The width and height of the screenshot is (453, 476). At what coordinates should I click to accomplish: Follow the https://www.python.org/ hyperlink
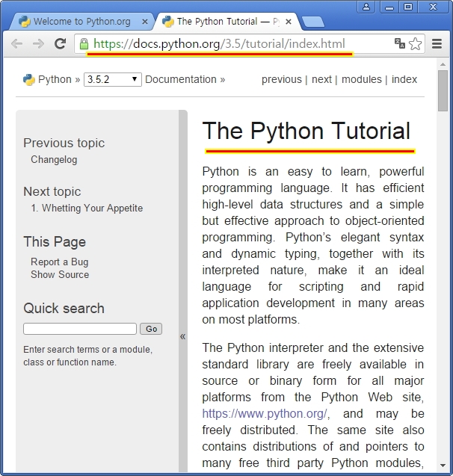(x=264, y=414)
